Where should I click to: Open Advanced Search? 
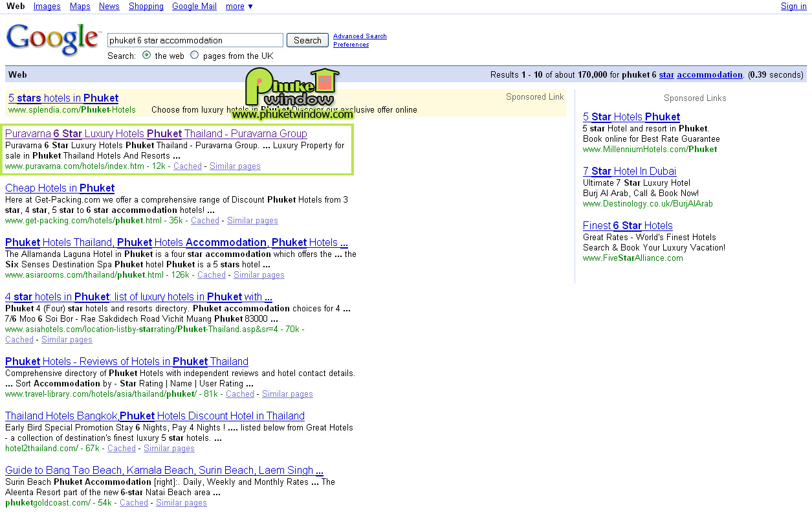coord(360,36)
